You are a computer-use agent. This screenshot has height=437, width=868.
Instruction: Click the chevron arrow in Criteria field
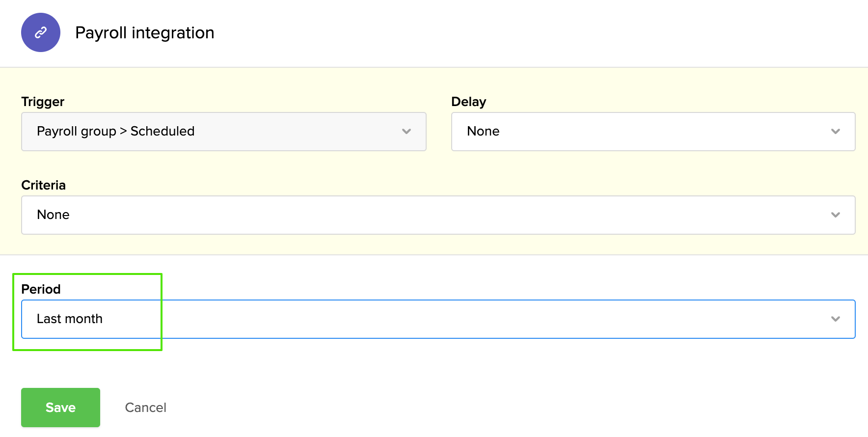click(835, 215)
